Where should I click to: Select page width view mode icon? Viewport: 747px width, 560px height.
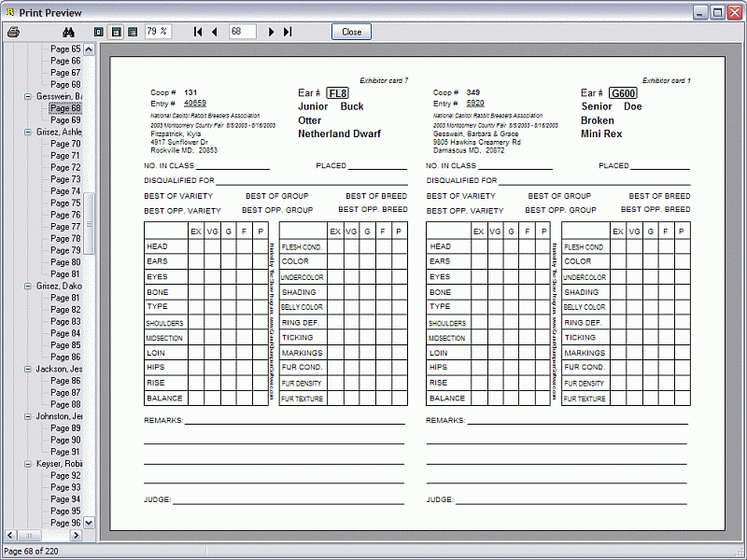(116, 32)
